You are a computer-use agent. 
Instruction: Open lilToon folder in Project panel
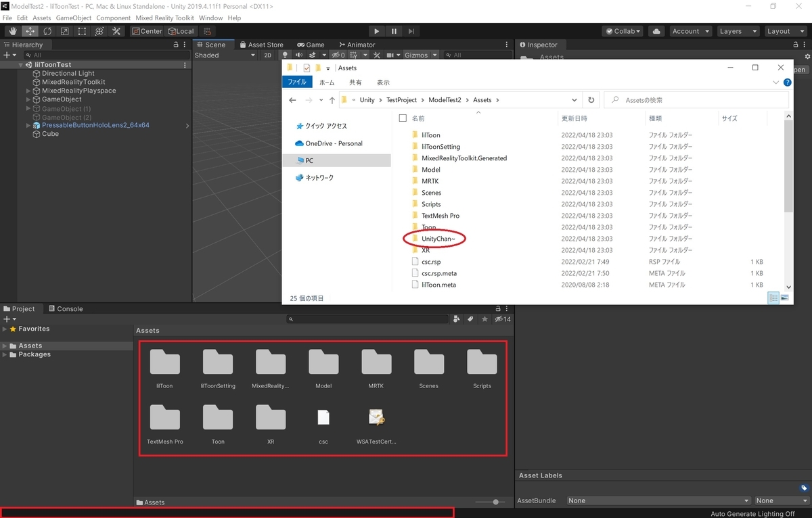pos(164,369)
